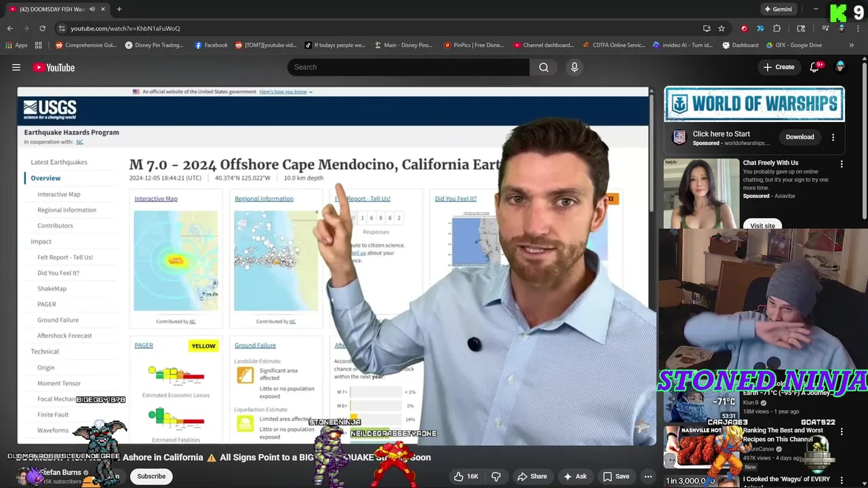
Task: Save video to a playlist
Action: (x=616, y=476)
